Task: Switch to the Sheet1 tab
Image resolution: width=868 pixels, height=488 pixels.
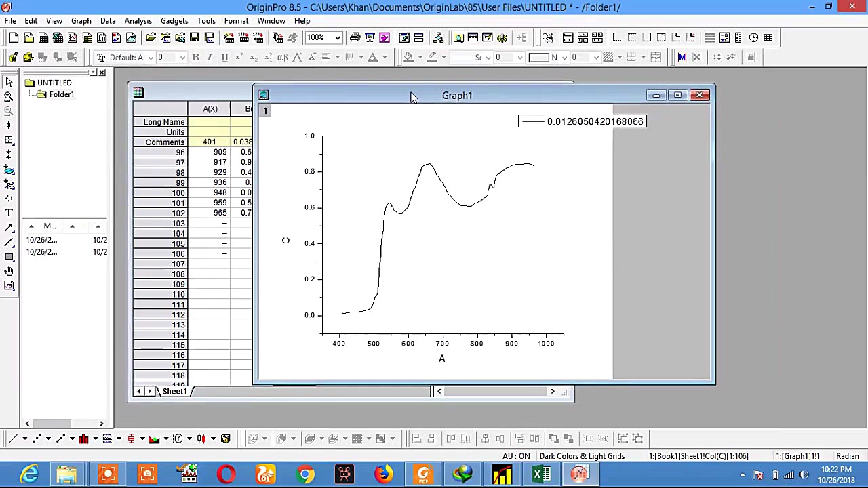Action: click(174, 391)
